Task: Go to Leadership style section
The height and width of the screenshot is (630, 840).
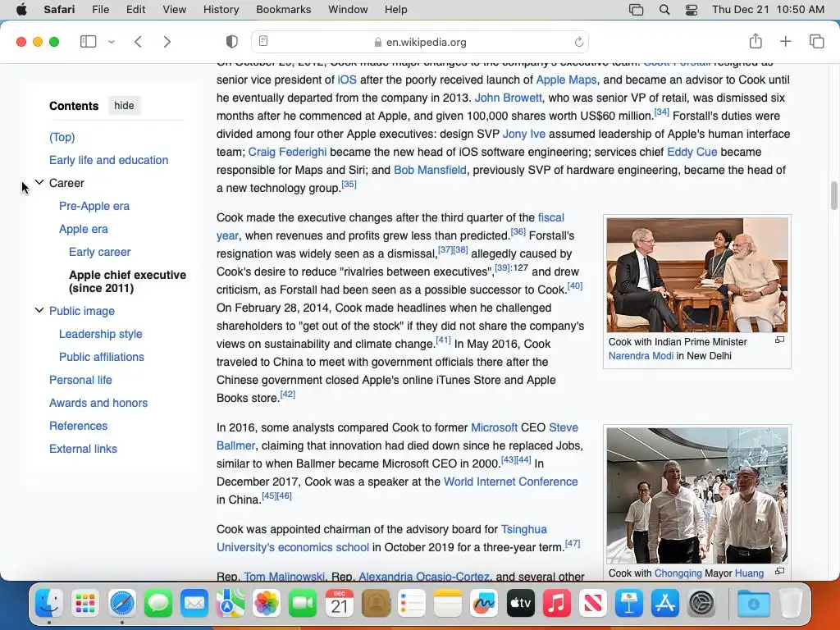Action: [101, 335]
